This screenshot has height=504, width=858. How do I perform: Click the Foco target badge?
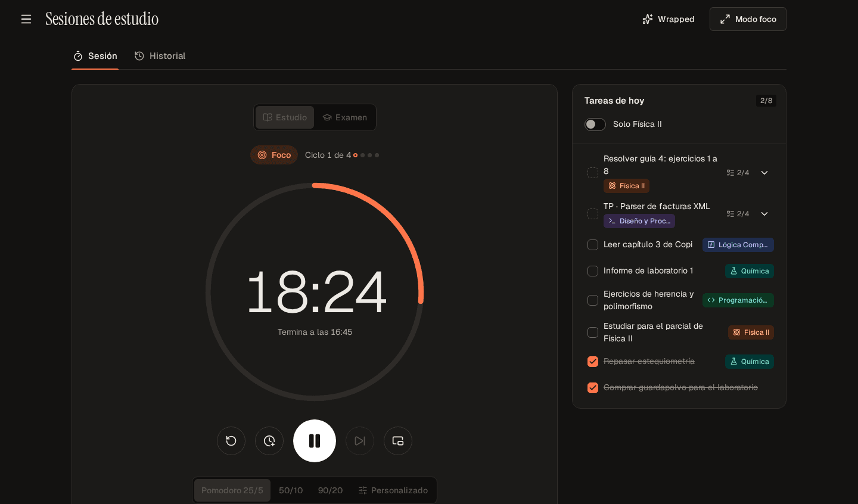tap(274, 155)
